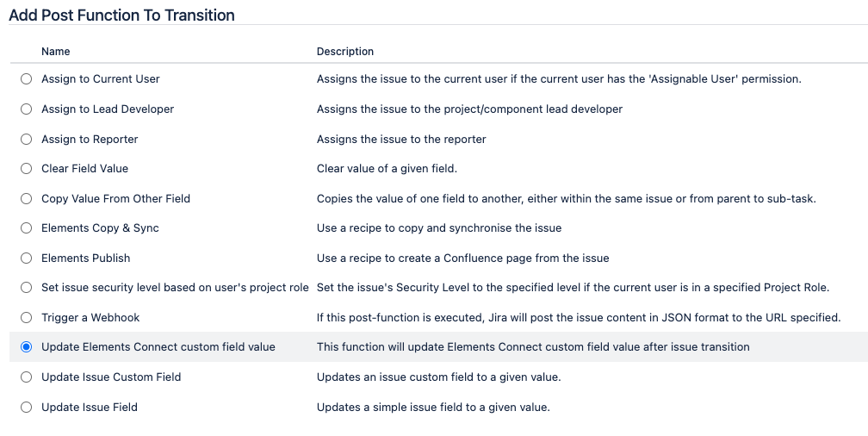This screenshot has width=868, height=436.
Task: Choose the Assign to Lead Developer option
Action: point(26,109)
